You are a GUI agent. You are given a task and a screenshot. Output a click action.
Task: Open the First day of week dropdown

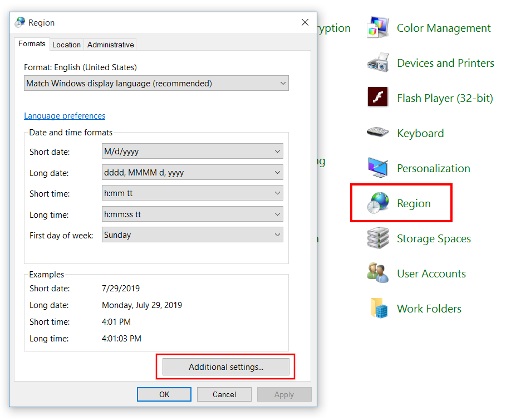(x=193, y=235)
